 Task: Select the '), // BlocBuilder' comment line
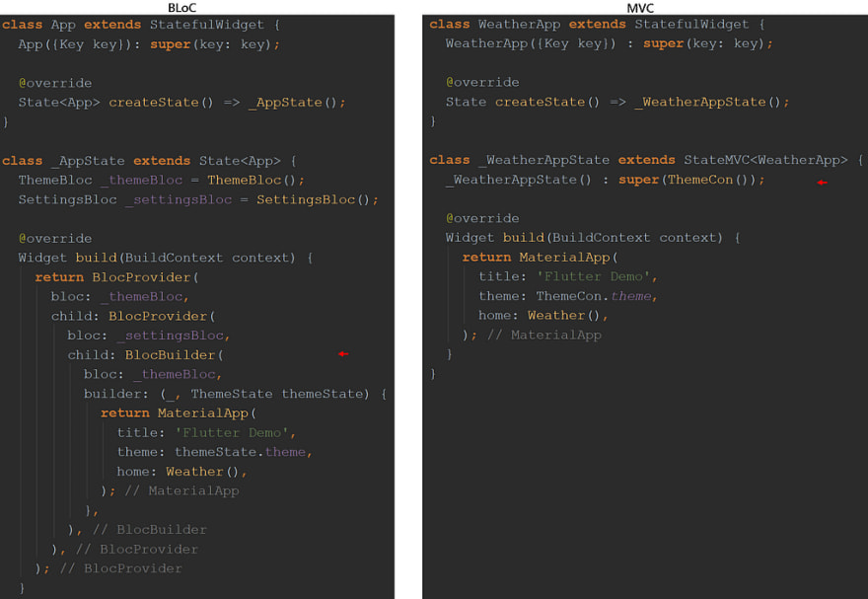(137, 530)
